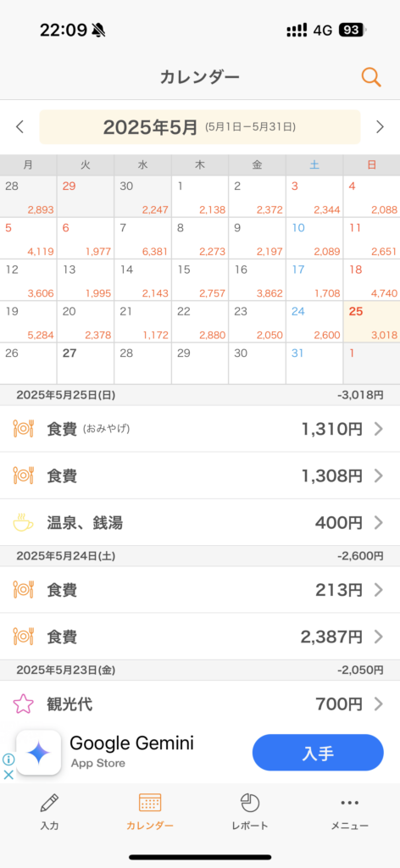Close the Google Gemini ad
400x868 pixels.
tap(8, 775)
